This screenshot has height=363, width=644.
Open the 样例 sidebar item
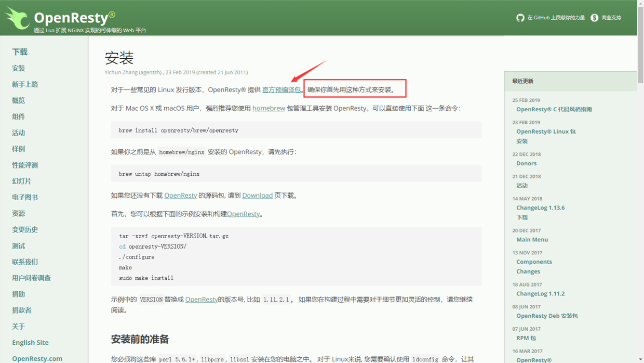(19, 149)
